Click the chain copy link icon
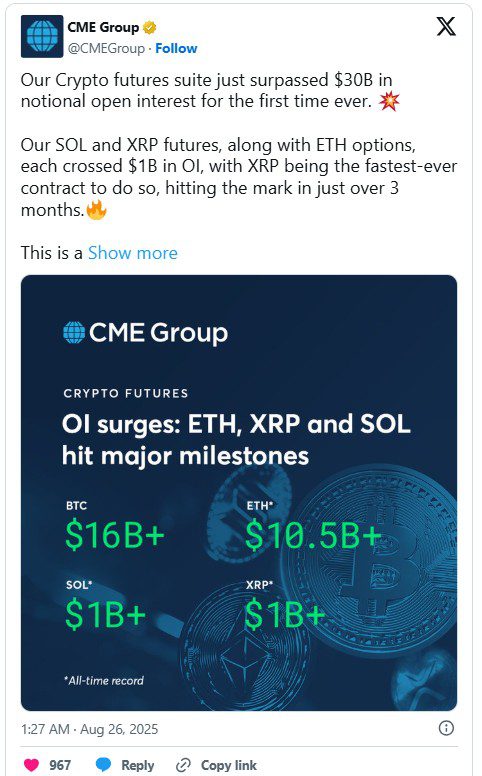 (183, 765)
